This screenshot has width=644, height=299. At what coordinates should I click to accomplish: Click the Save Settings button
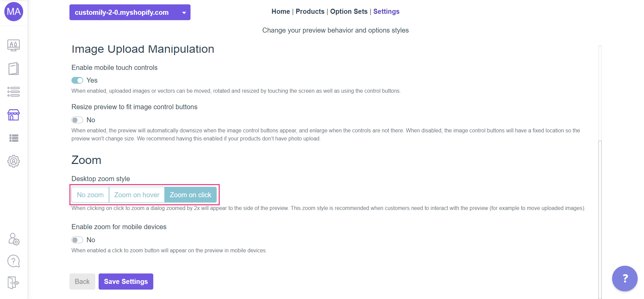pyautogui.click(x=126, y=282)
